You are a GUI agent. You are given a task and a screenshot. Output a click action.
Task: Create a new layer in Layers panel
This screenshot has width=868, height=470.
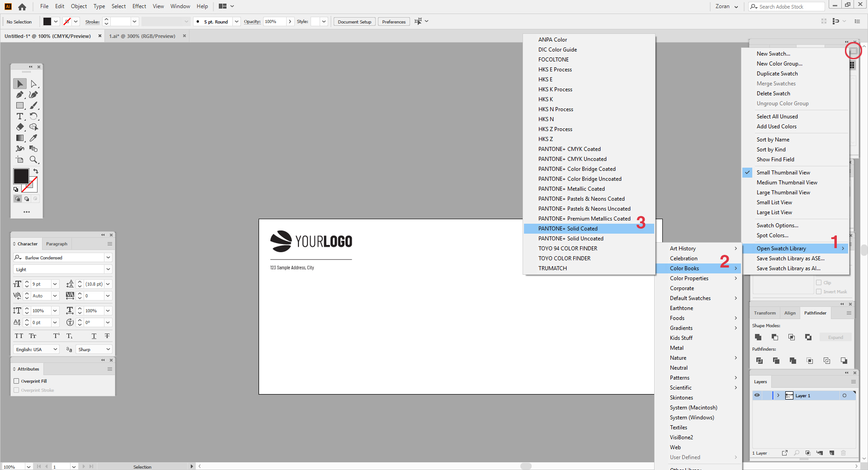click(x=832, y=453)
